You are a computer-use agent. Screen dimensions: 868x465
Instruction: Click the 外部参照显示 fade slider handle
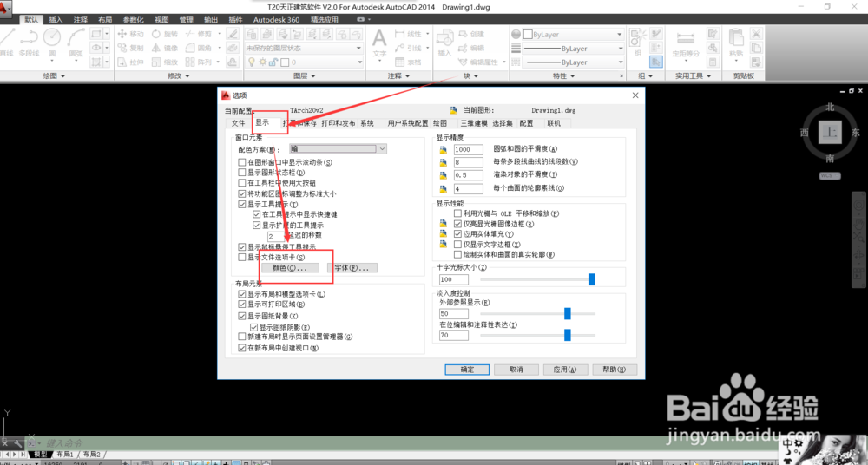(x=568, y=314)
